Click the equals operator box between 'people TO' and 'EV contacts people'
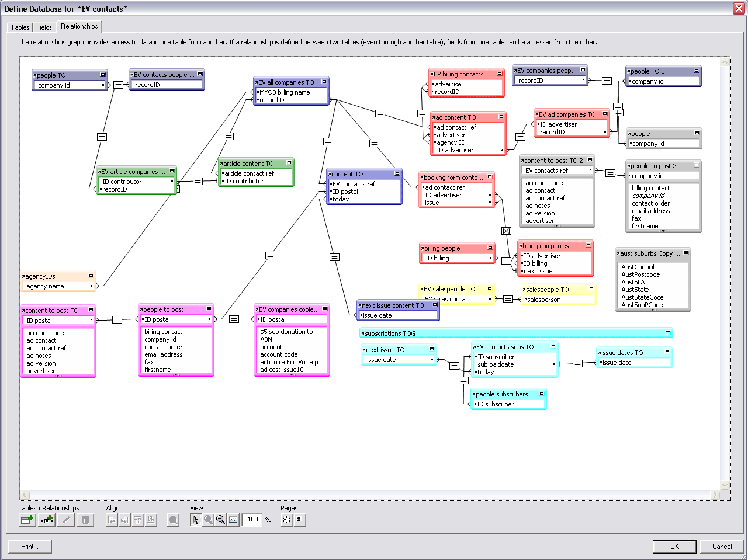Screen dimensions: 748x560 [x=118, y=85]
